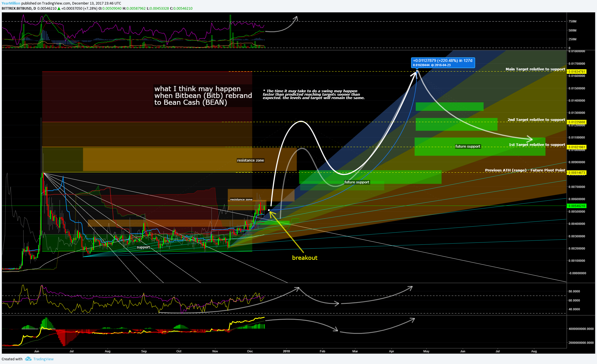
Task: Select the BITTREX:BITBUSD symbol text
Action: coord(17,8)
